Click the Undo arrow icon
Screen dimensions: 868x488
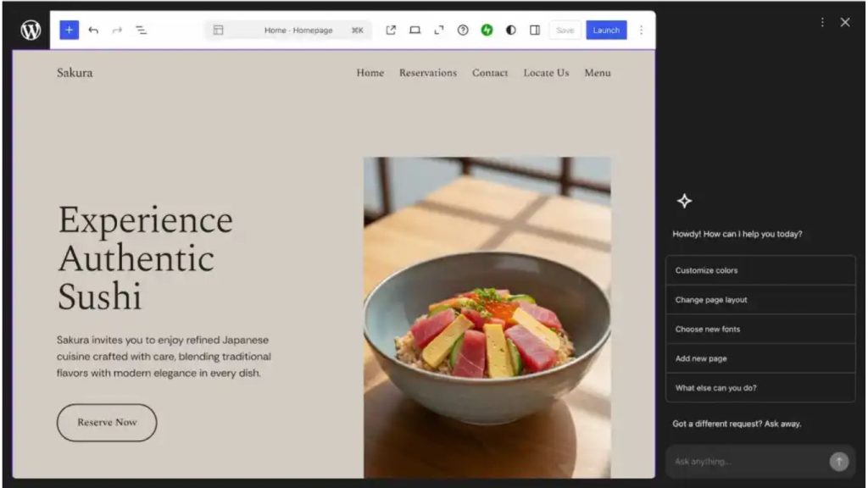(94, 30)
